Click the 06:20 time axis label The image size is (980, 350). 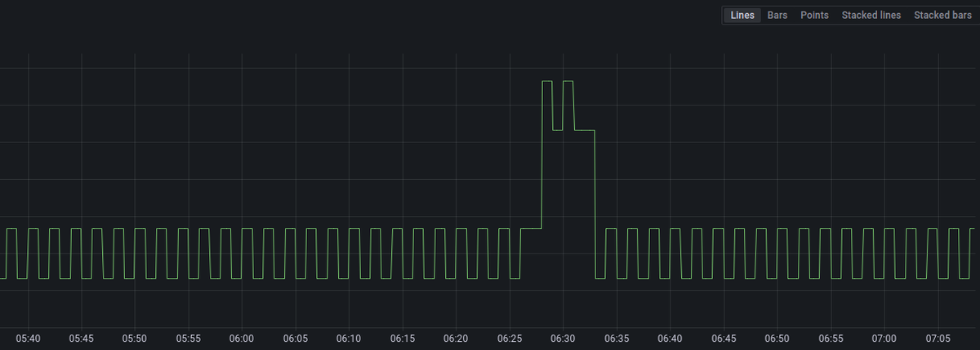(x=456, y=339)
